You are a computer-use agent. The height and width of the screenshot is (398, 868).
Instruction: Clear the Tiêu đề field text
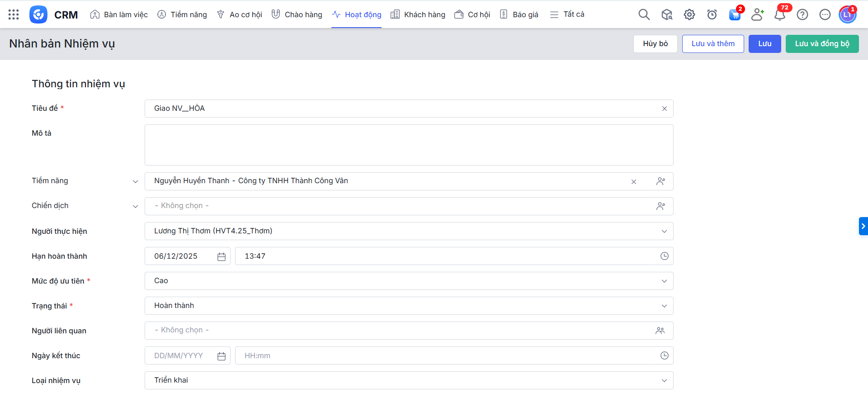(x=664, y=109)
